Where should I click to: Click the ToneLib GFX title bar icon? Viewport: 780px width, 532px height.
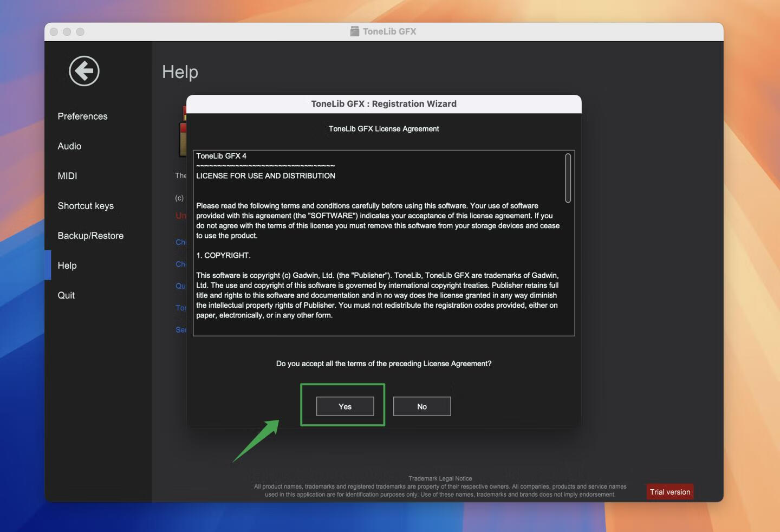point(355,31)
